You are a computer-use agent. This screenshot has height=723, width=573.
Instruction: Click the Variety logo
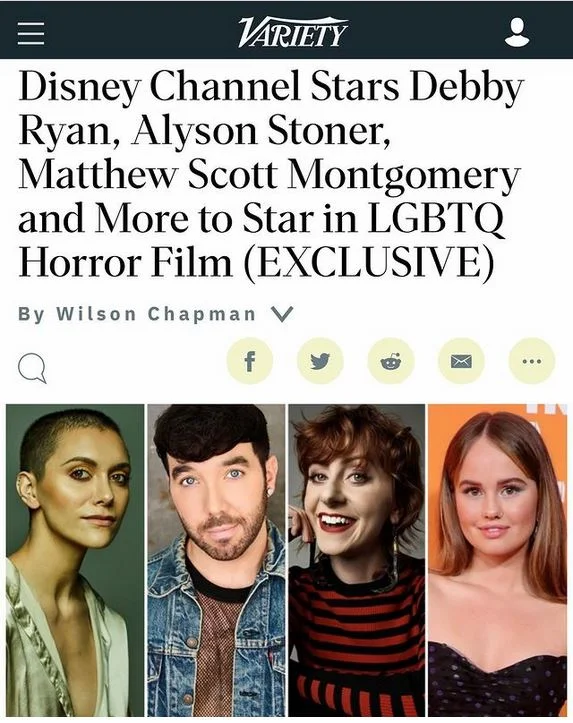click(x=293, y=32)
